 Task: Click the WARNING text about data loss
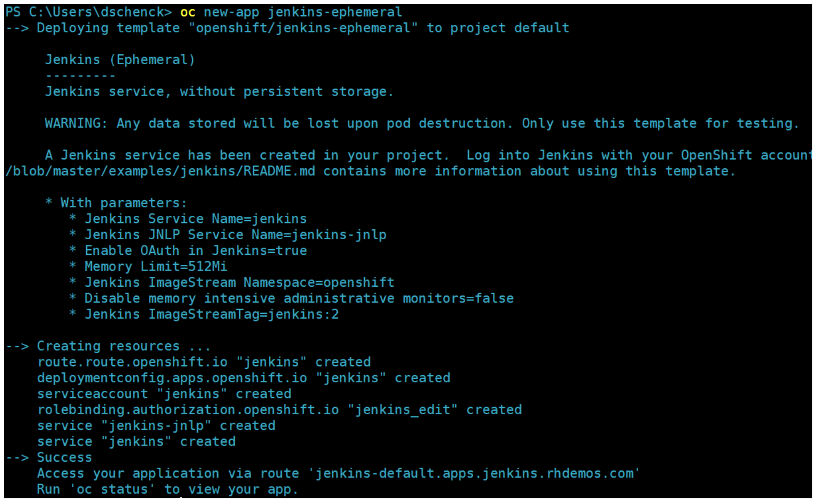point(421,124)
